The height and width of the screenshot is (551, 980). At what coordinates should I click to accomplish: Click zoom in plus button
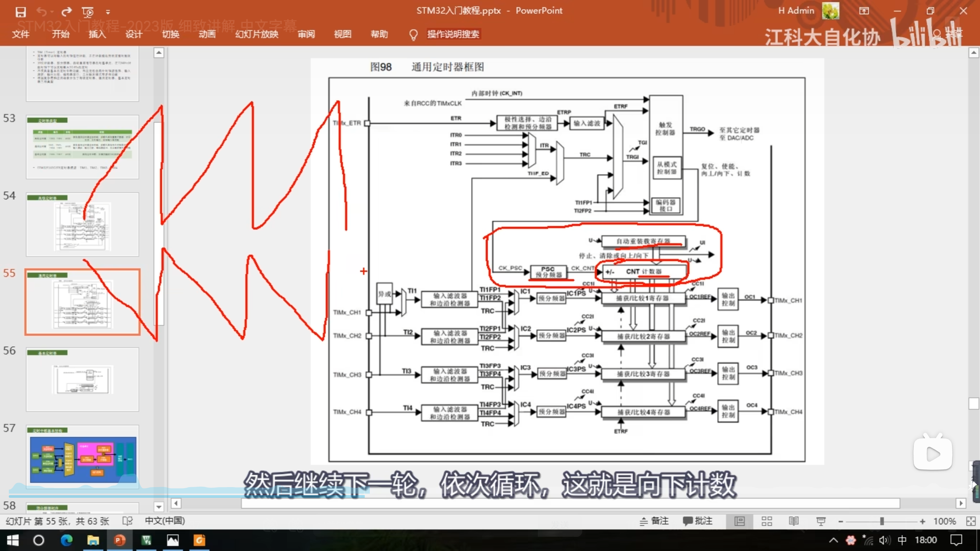(922, 521)
